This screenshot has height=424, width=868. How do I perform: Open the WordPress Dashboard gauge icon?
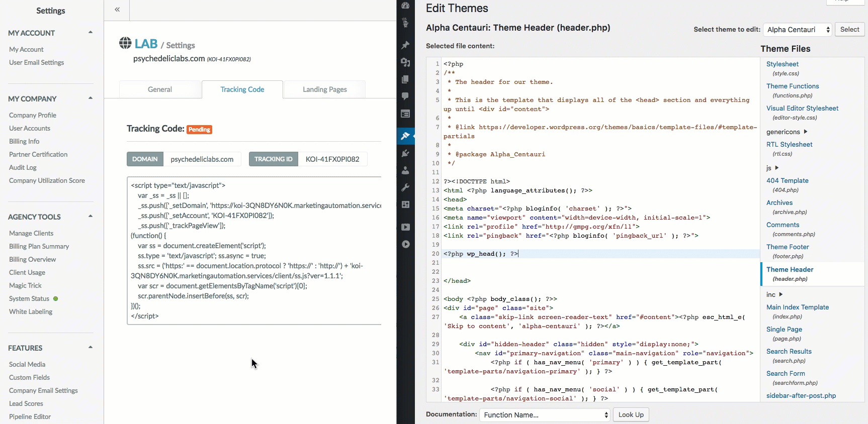405,5
